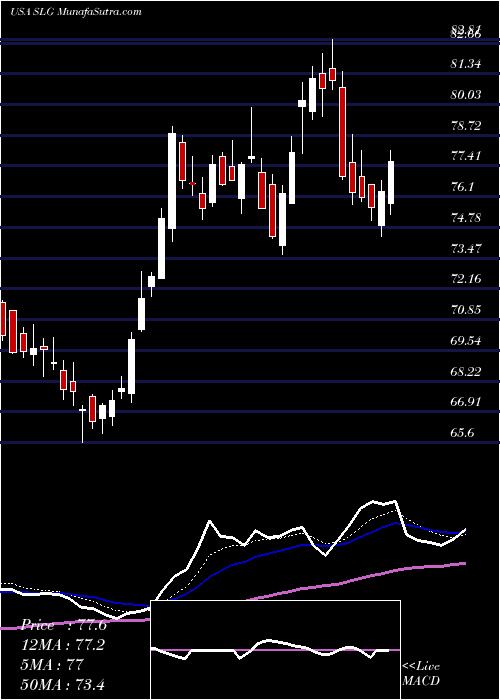The height and width of the screenshot is (700, 500).
Task: Click the 66.91 price axis label
Action: point(466,402)
